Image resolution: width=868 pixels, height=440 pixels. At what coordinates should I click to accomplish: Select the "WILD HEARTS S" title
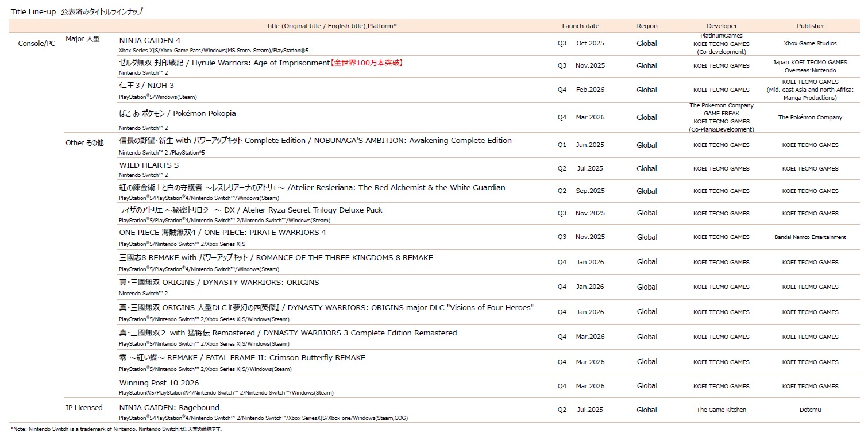pyautogui.click(x=149, y=165)
